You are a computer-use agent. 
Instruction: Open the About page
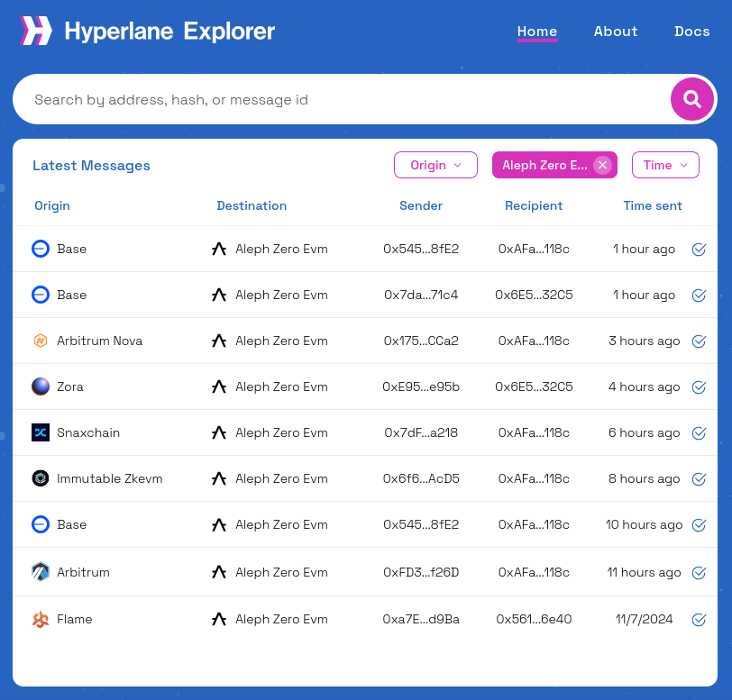coord(616,32)
